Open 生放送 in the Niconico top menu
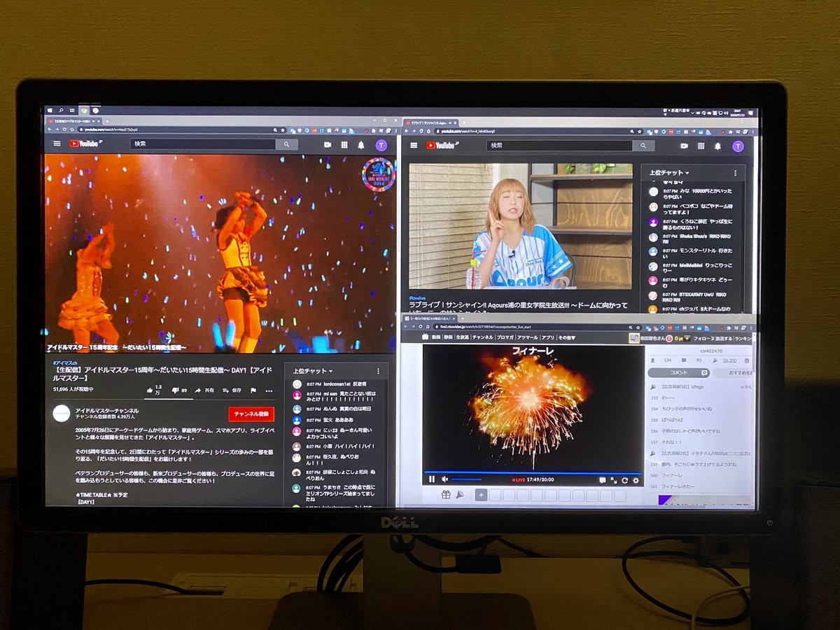This screenshot has width=840, height=630. click(x=462, y=337)
